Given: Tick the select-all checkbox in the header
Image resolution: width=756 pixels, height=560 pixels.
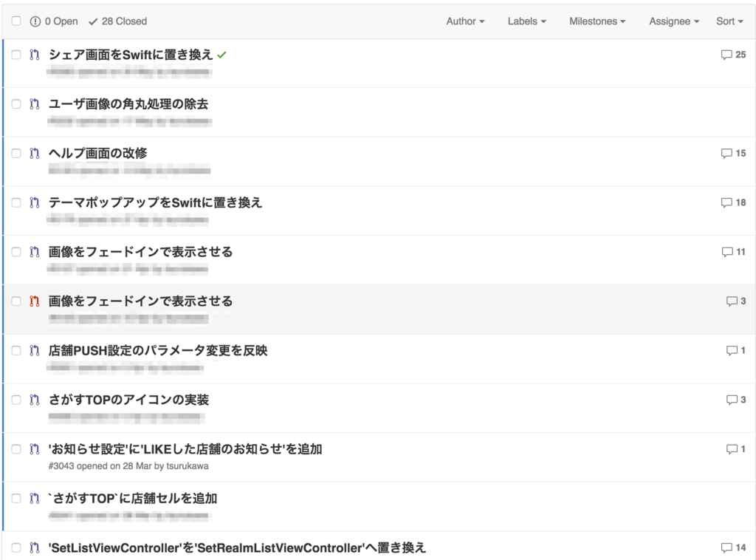Looking at the screenshot, I should click(x=16, y=21).
